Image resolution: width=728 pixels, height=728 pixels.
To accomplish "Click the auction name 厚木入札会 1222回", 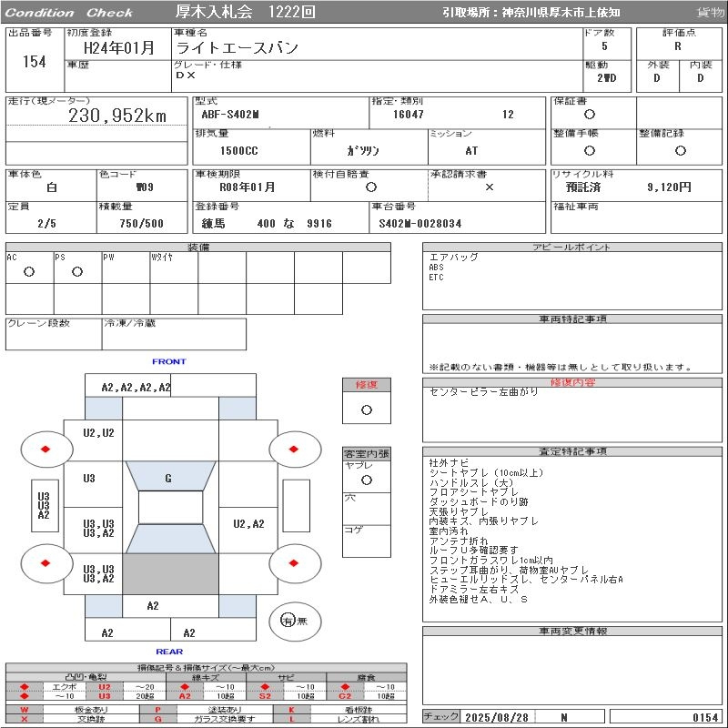I will click(x=245, y=11).
